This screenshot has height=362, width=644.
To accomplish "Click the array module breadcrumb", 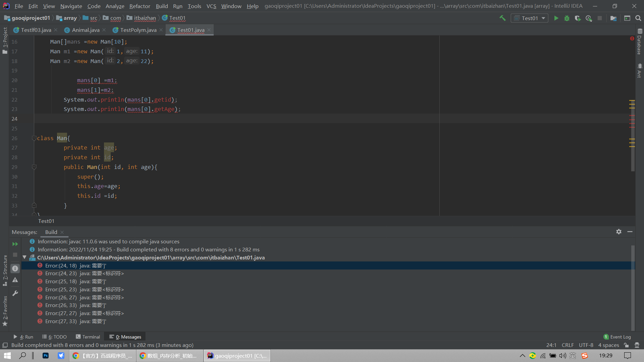I will 66,18.
